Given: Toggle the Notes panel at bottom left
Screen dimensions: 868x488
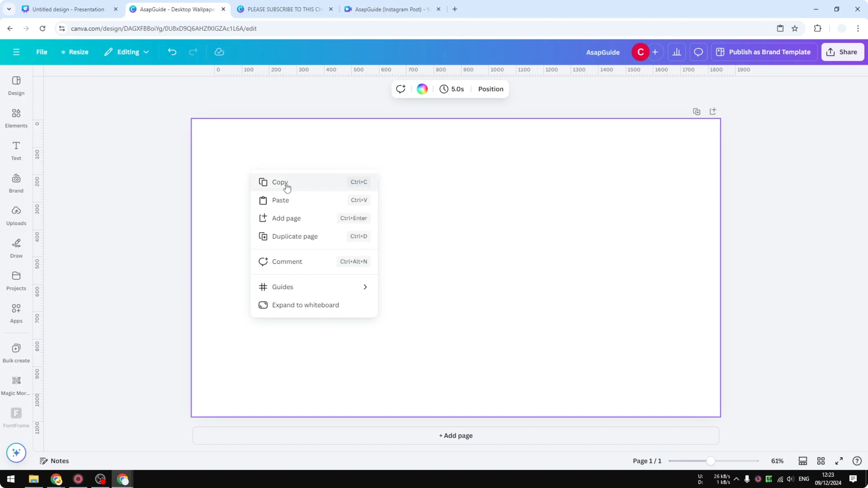Looking at the screenshot, I should pos(54,461).
